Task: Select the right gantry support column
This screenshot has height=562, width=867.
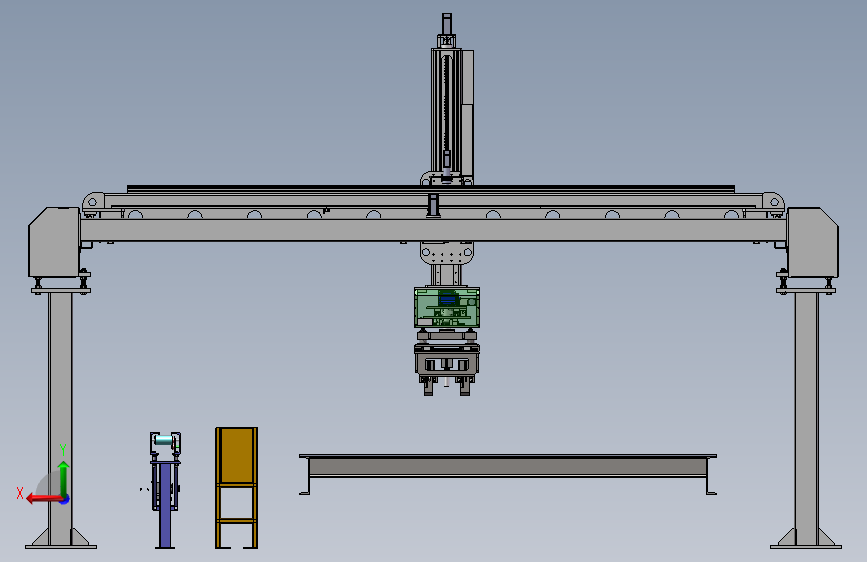Action: pos(807,418)
